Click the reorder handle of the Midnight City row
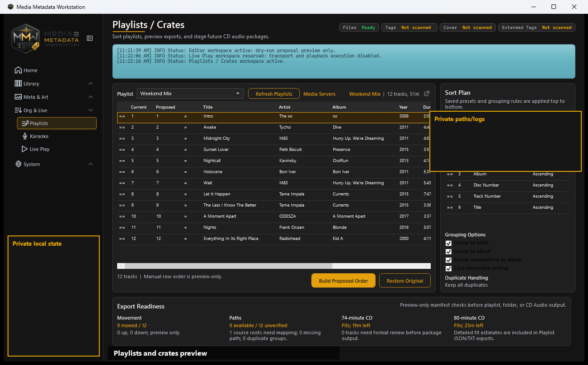Viewport: 588px width, 365px height. (x=122, y=138)
